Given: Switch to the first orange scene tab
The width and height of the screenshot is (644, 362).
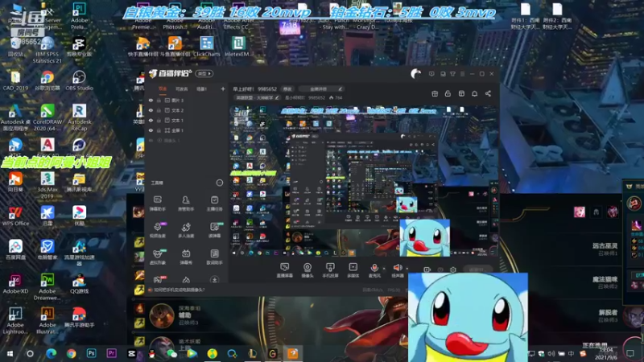Looking at the screenshot, I should coord(163,88).
